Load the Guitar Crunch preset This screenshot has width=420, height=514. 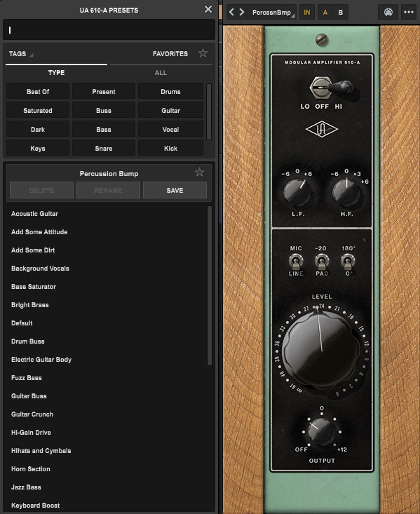[32, 414]
